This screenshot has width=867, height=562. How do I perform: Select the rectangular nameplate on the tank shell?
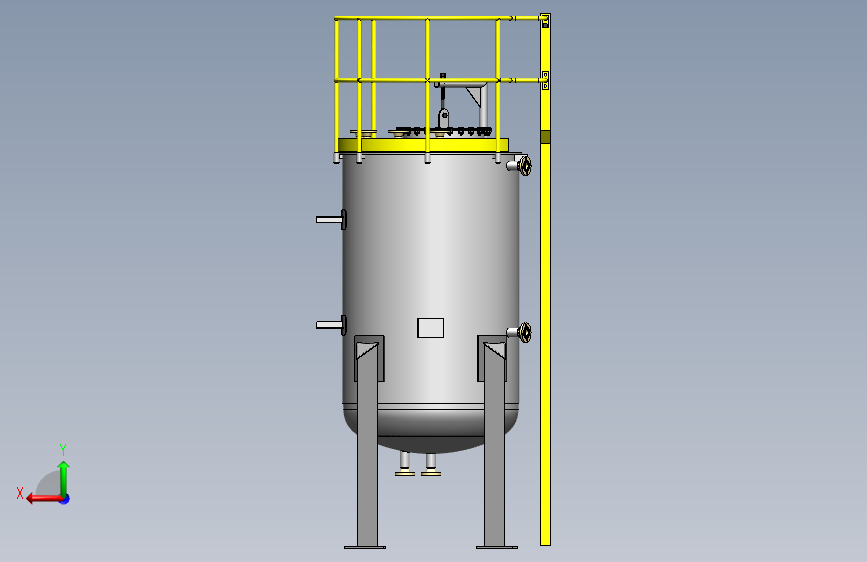pyautogui.click(x=430, y=327)
